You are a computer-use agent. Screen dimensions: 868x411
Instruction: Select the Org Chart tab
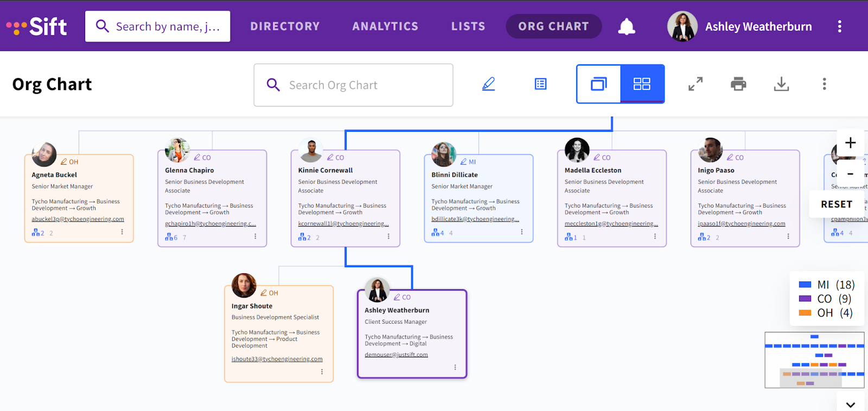(x=553, y=27)
